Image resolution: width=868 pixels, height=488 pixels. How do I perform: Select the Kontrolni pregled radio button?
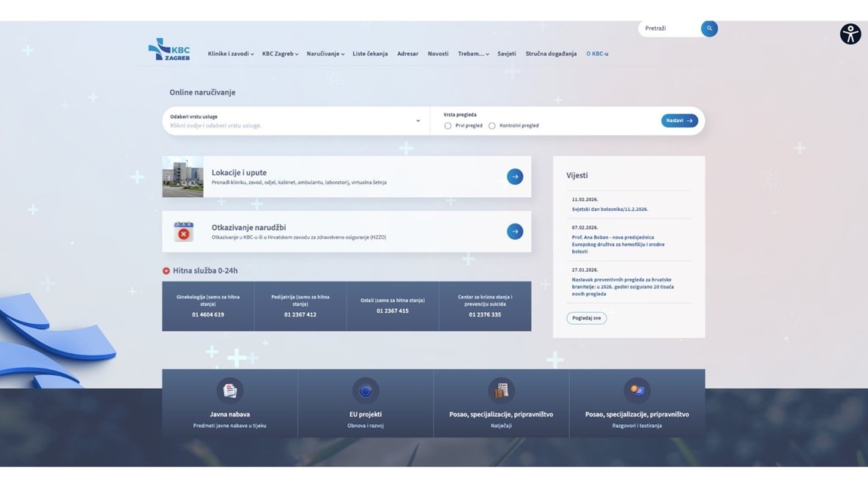(x=492, y=126)
